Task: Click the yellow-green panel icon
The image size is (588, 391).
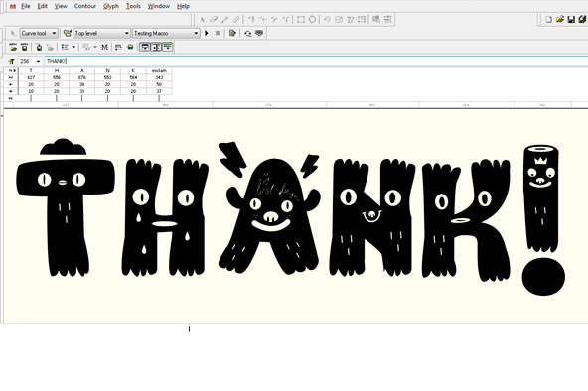Action: point(130,47)
